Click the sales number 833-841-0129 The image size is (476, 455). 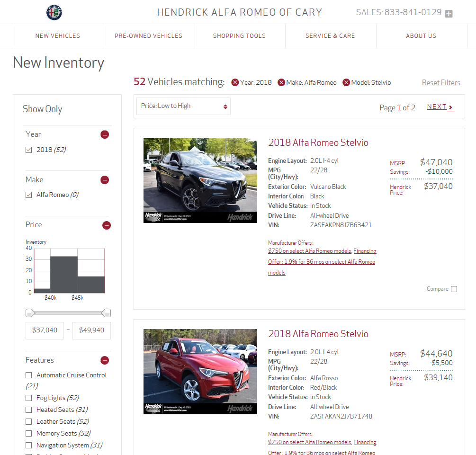(413, 12)
